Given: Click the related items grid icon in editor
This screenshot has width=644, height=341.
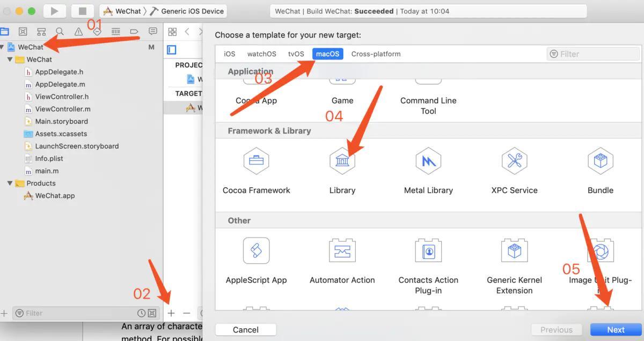Looking at the screenshot, I should pyautogui.click(x=173, y=32).
